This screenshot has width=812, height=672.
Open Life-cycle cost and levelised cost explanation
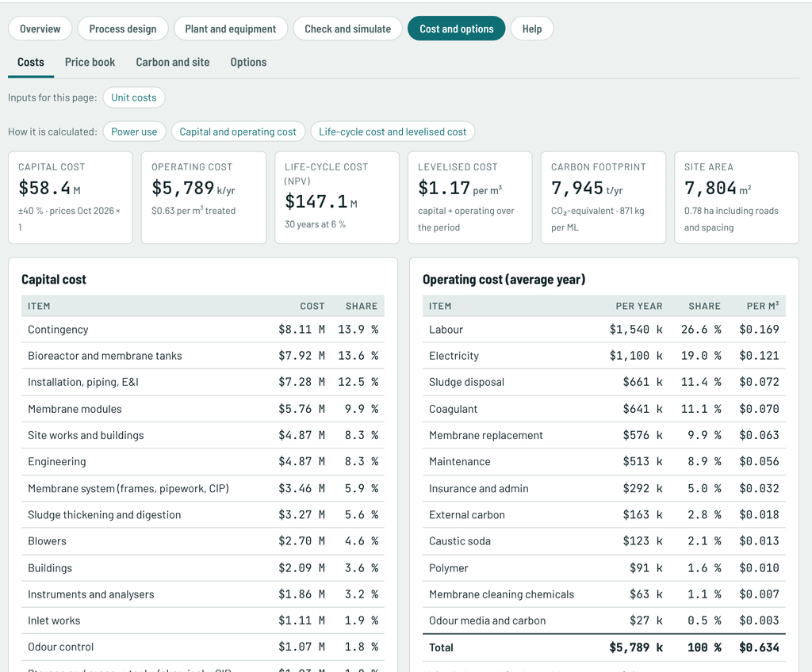393,132
